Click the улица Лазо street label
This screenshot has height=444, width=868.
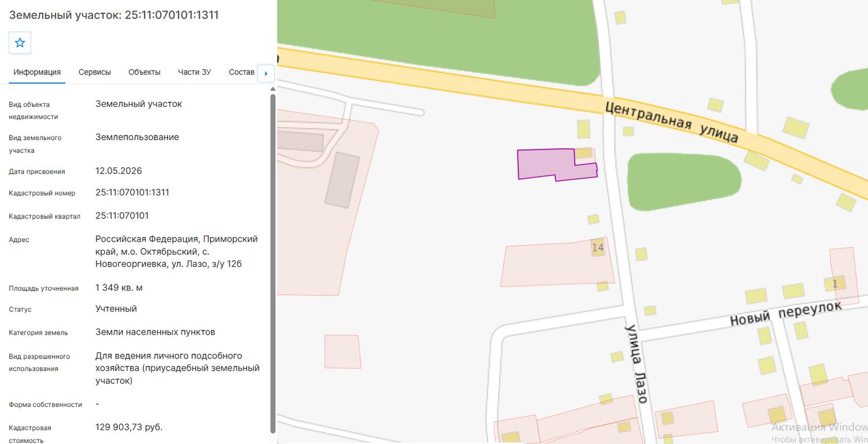(x=636, y=363)
